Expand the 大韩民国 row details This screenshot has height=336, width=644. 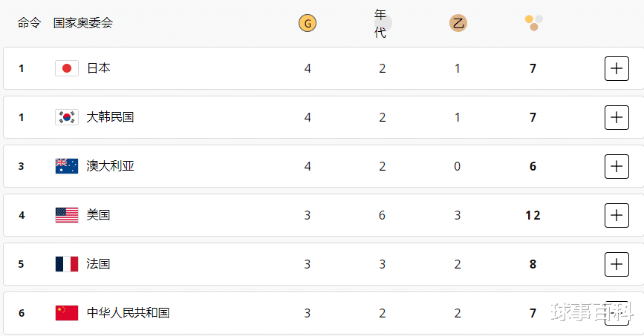(x=617, y=117)
